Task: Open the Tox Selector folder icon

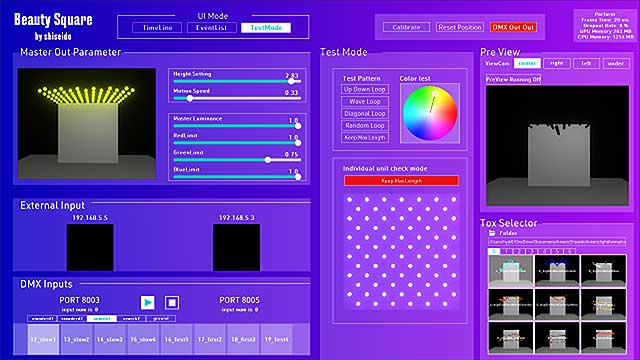Action: (492, 233)
